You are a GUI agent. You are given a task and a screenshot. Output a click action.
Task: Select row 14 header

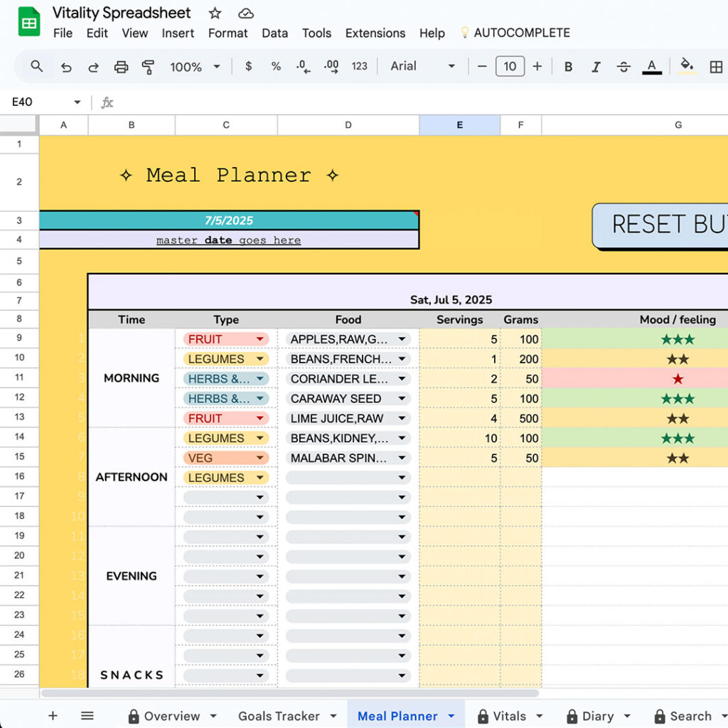19,437
